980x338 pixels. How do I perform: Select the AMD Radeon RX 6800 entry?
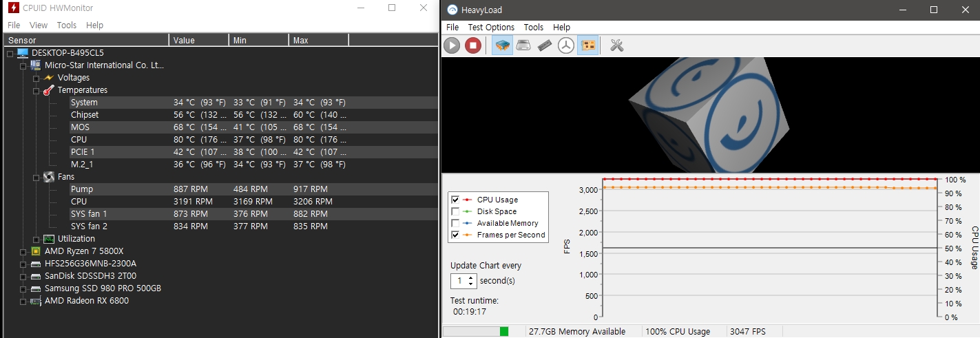point(87,301)
